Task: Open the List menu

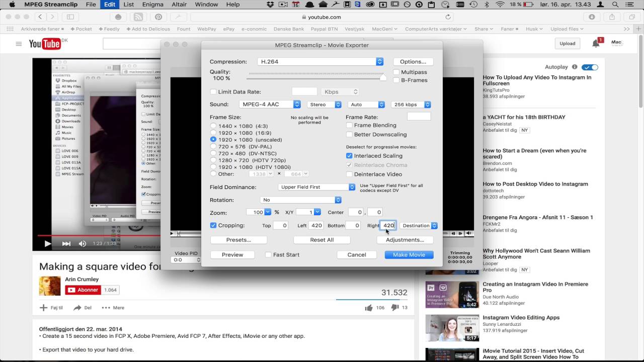Action: [129, 5]
